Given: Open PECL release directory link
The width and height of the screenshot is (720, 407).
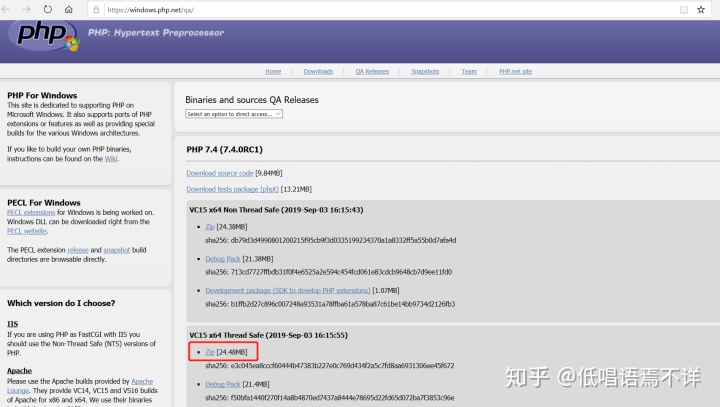Looking at the screenshot, I should (x=78, y=250).
